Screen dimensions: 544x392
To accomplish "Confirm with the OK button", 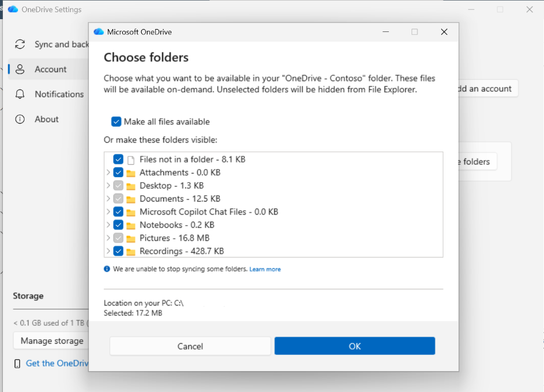I will click(355, 346).
